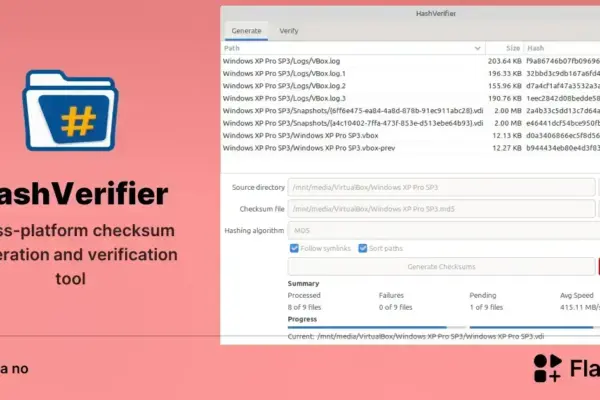Click the 1 of 9 files pending value

tap(486, 307)
